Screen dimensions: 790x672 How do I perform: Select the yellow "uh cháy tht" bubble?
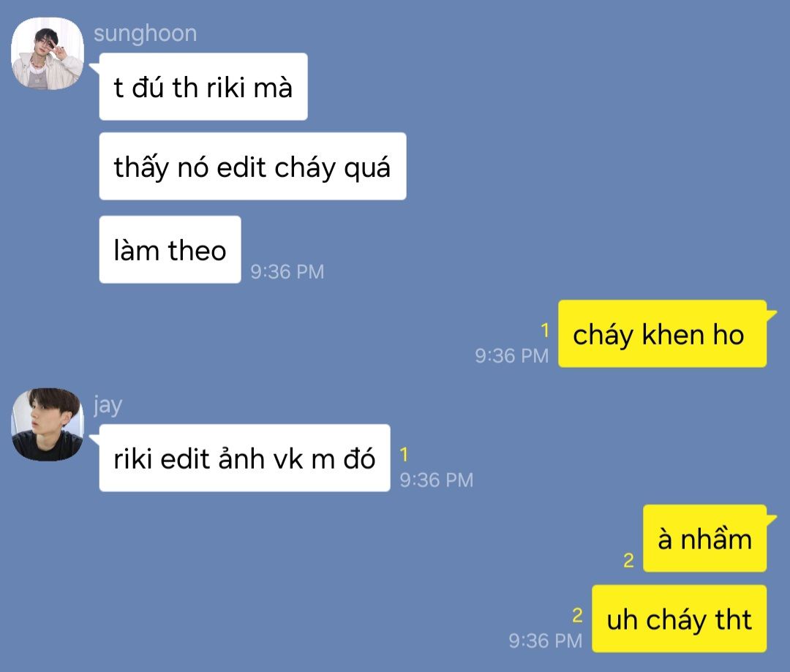click(679, 619)
